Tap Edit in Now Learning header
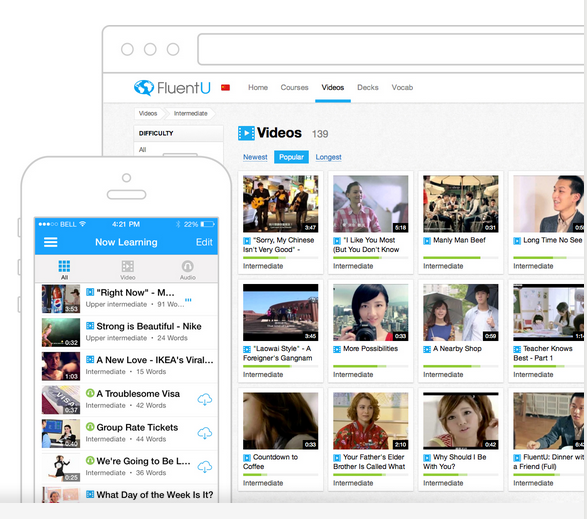587x519 pixels. 204,242
